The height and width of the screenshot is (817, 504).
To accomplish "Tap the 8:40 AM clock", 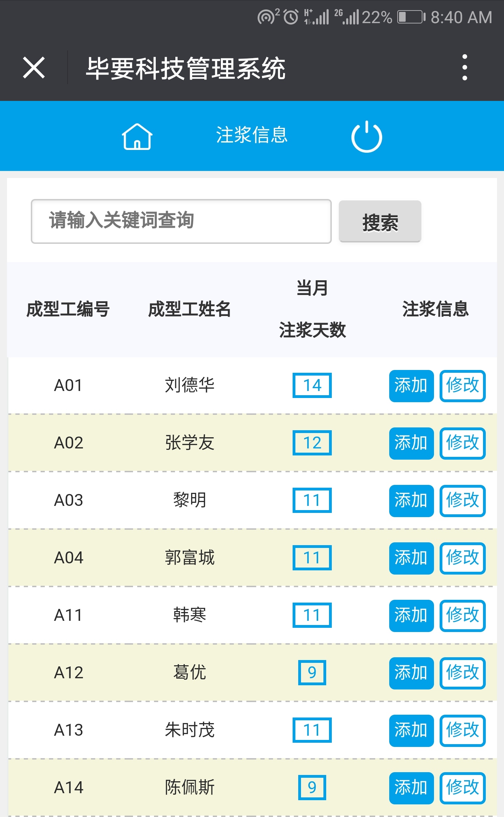I will 461,18.
